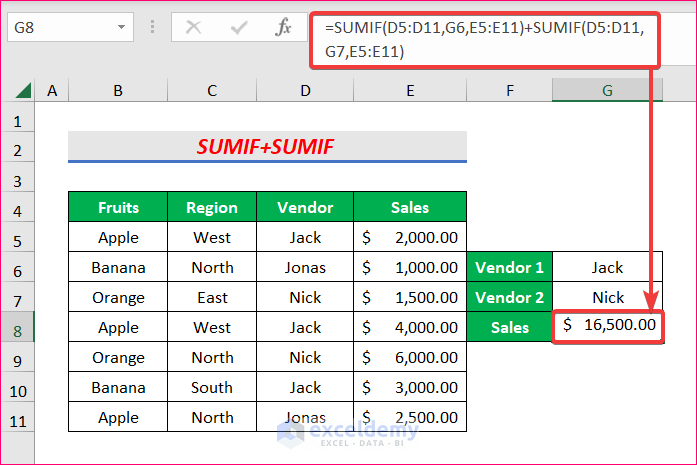
Task: Select cell with $ 3,000.00
Action: click(x=410, y=387)
